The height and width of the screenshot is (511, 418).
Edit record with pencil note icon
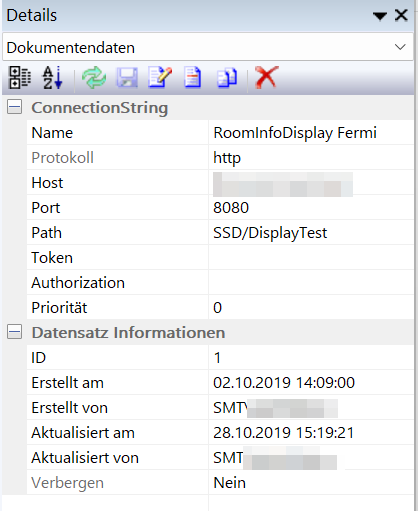click(x=160, y=77)
